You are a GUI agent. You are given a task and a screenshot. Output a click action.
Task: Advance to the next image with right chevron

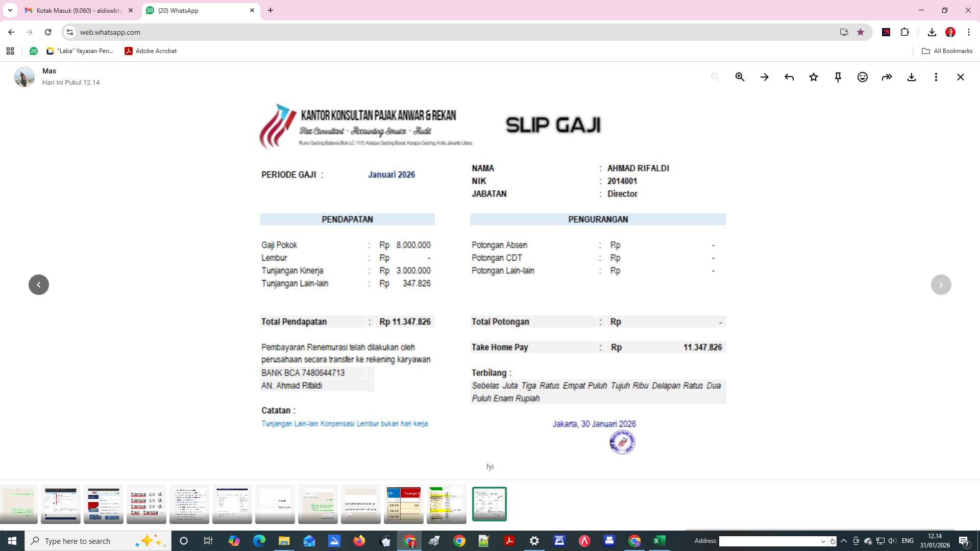(941, 284)
